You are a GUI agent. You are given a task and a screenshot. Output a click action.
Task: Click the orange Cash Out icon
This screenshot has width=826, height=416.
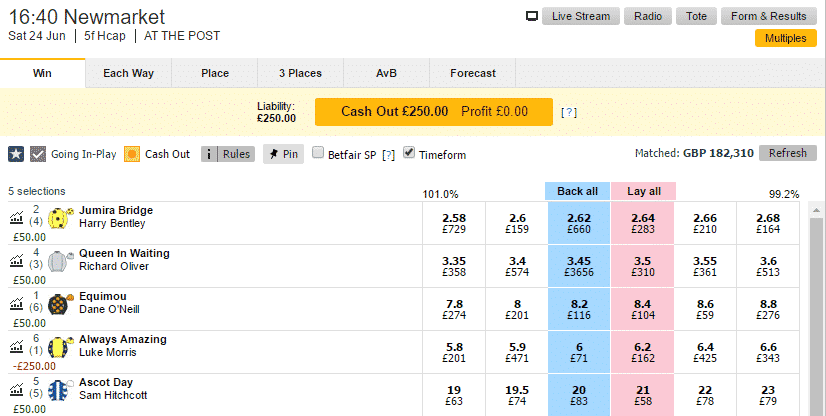(132, 154)
